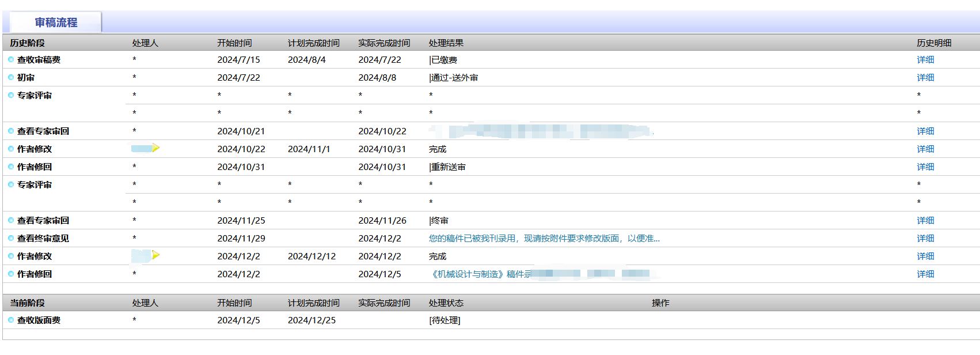Open 详细 link for 初审 row
The width and height of the screenshot is (980, 355).
coord(925,78)
